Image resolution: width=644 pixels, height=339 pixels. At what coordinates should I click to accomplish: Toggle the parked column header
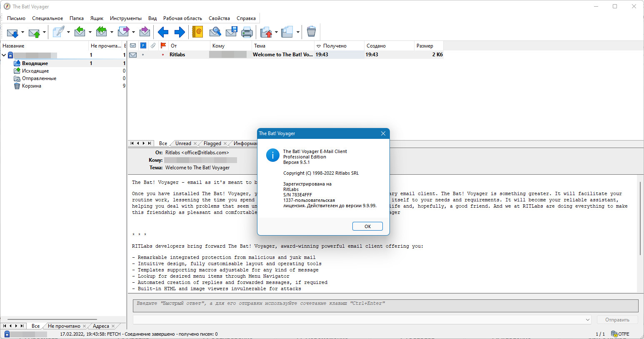(143, 45)
